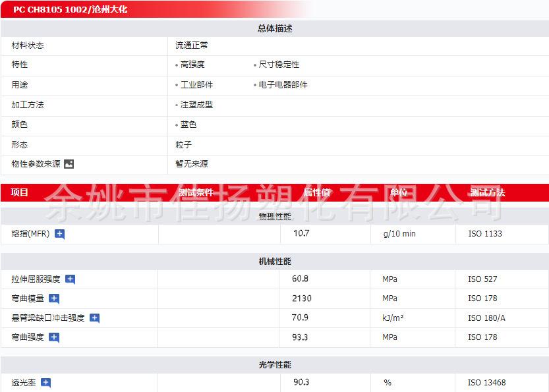The image size is (549, 392).
Task: Click the plus icon next to 拉伸屈服强度
Action: click(70, 279)
